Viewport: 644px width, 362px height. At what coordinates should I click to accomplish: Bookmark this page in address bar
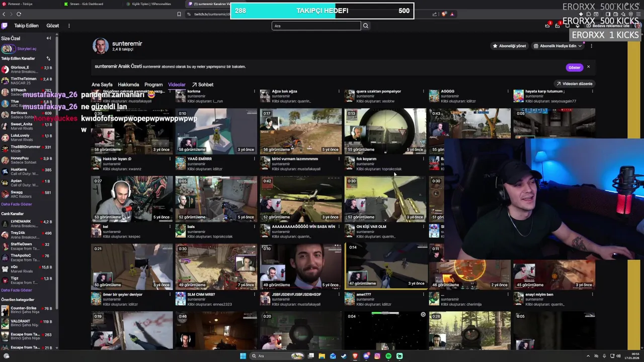pyautogui.click(x=179, y=14)
